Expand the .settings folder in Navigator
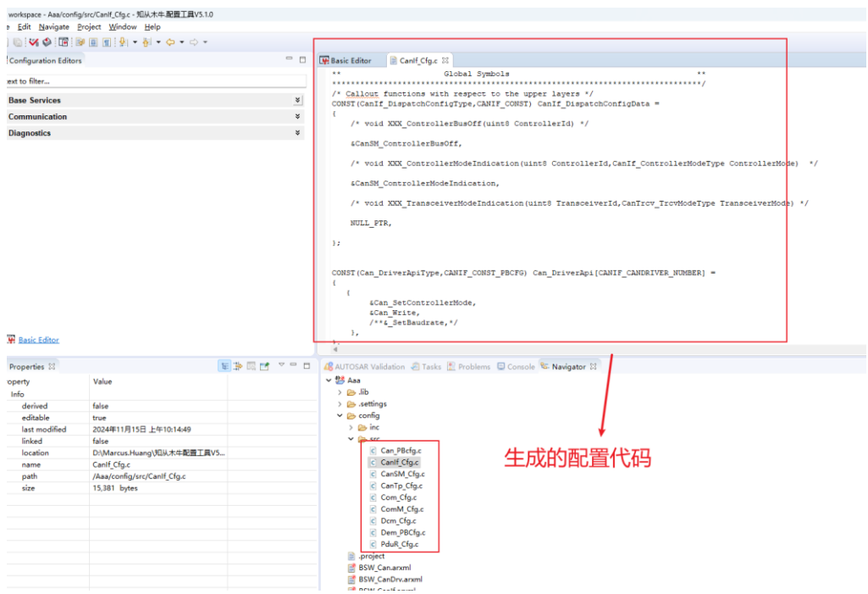 tap(340, 404)
